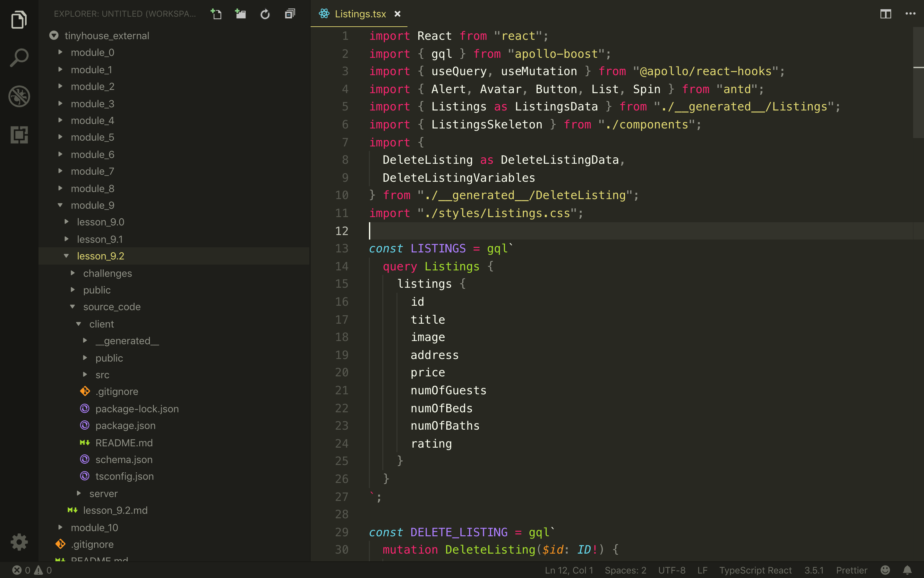
Task: Click on DELETE_LISTING constant in code
Action: pos(459,532)
